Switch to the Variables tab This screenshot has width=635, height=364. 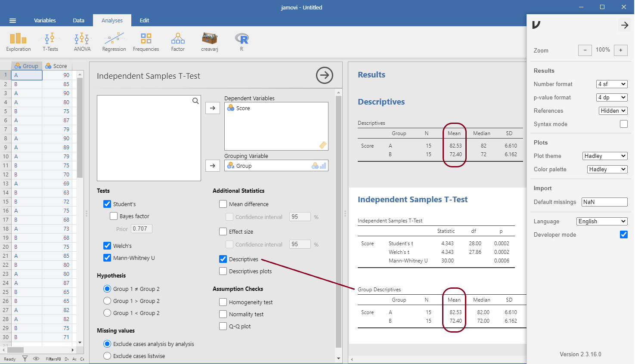pos(45,20)
